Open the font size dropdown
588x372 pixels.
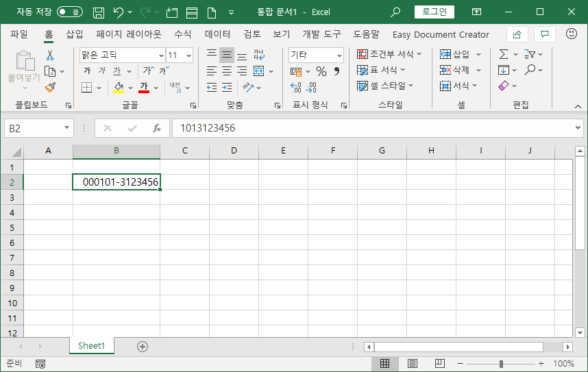188,55
